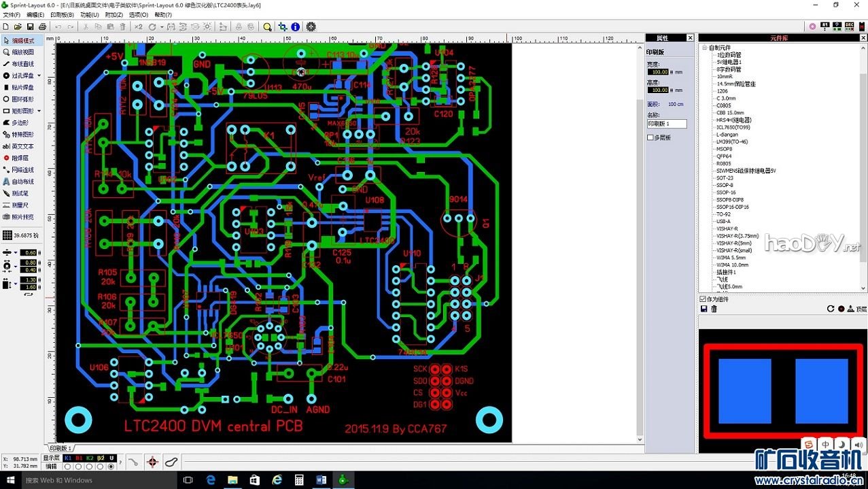
Task: Select the 缩放视图 zoom tool
Action: (x=22, y=52)
